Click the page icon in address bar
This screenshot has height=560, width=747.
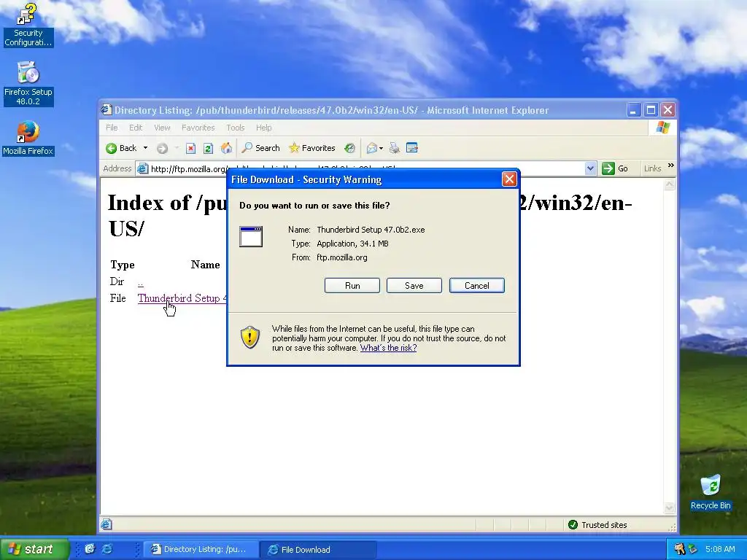tap(142, 168)
